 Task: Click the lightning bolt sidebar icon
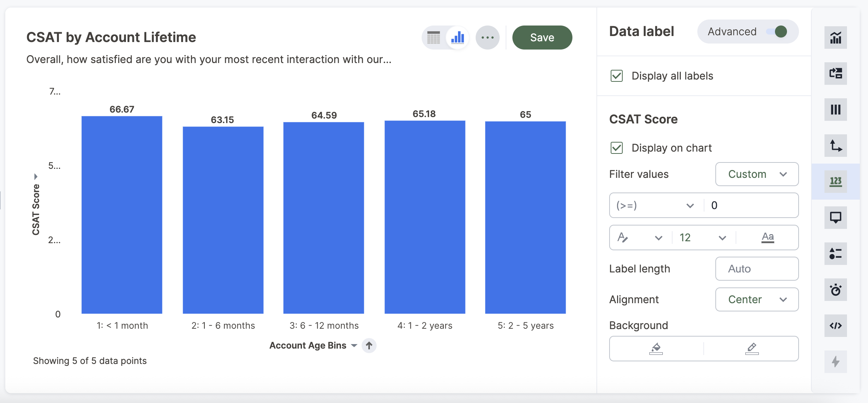tap(835, 362)
